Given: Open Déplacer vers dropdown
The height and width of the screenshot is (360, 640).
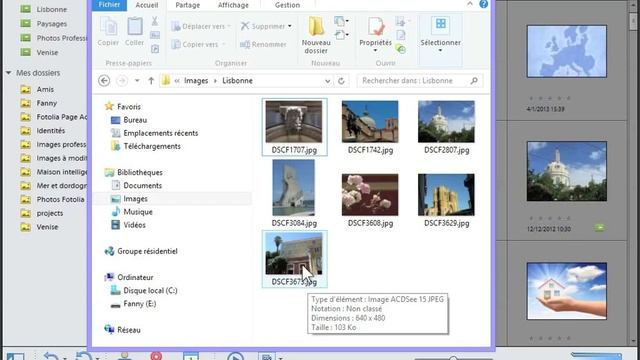Looking at the screenshot, I should click(201, 26).
